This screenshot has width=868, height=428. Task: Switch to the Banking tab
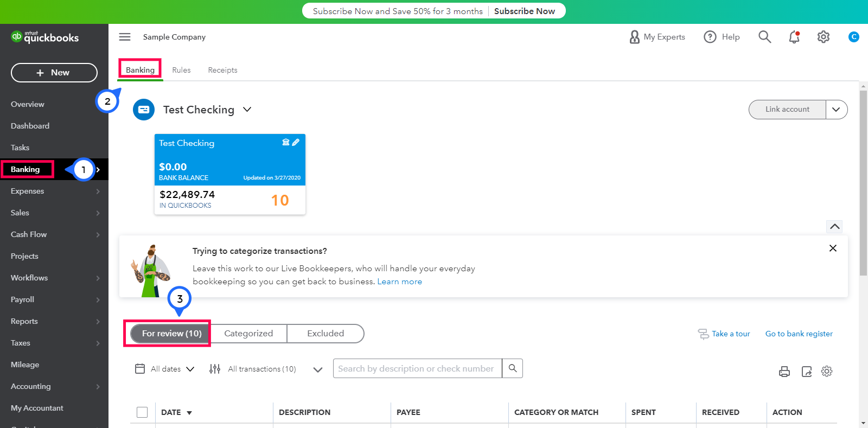click(x=140, y=70)
